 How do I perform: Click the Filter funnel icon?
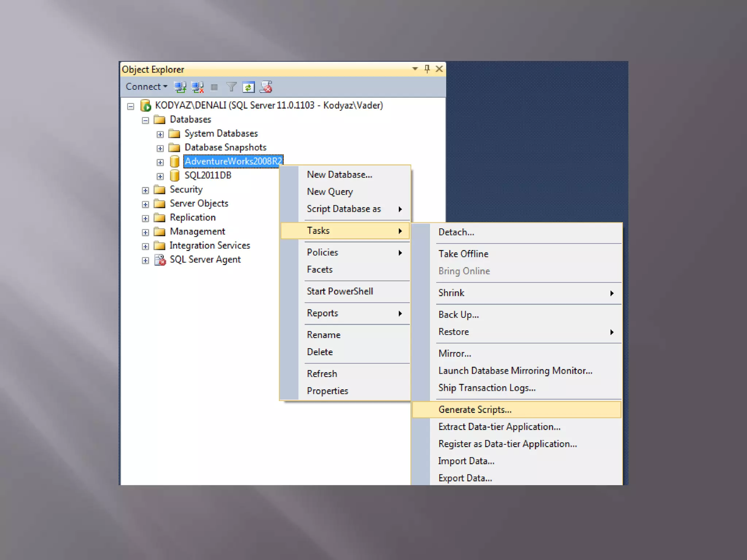(231, 87)
